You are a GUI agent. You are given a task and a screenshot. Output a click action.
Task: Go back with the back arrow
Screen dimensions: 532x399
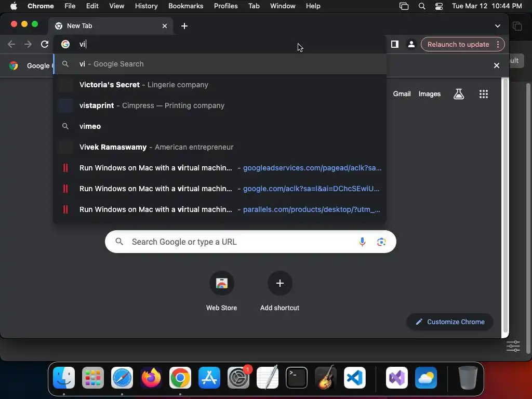point(11,44)
